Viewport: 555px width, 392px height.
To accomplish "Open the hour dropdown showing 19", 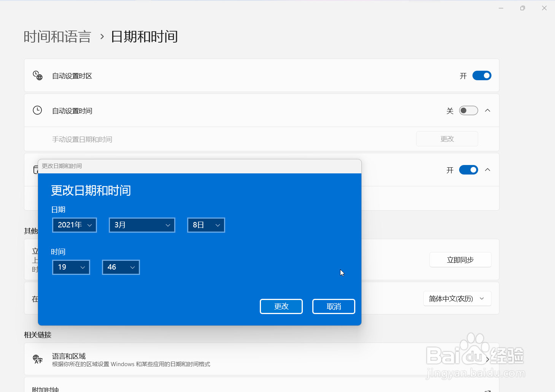I will point(71,267).
